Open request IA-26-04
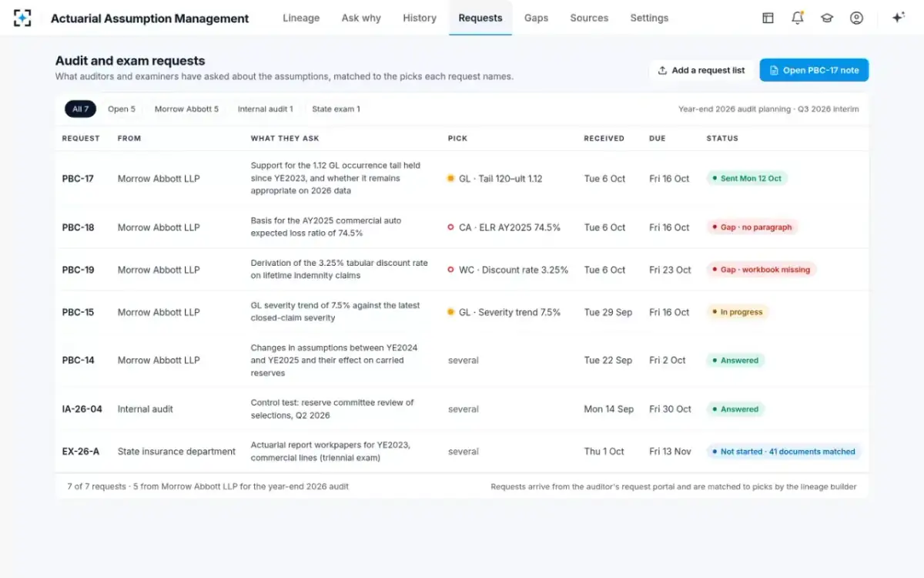The width and height of the screenshot is (924, 578). 82,409
